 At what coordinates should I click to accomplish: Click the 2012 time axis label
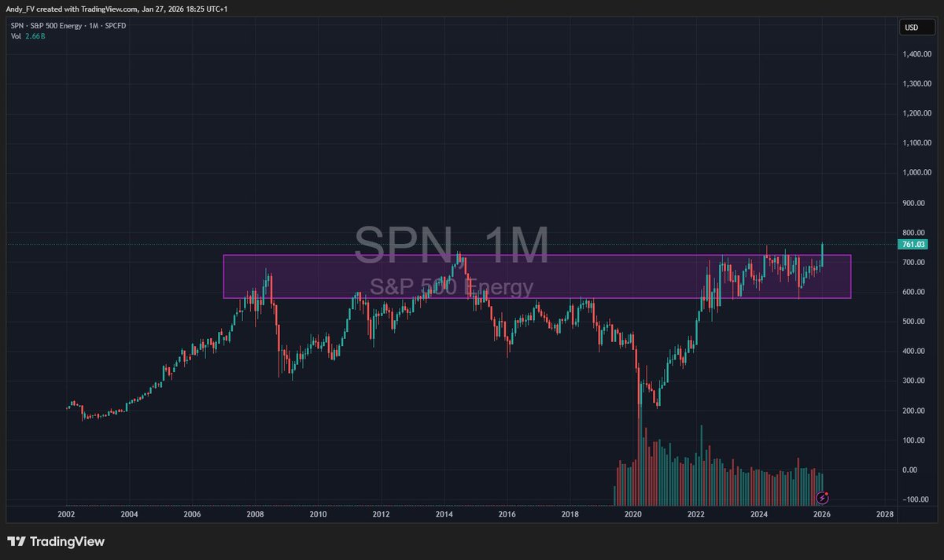[x=381, y=514]
